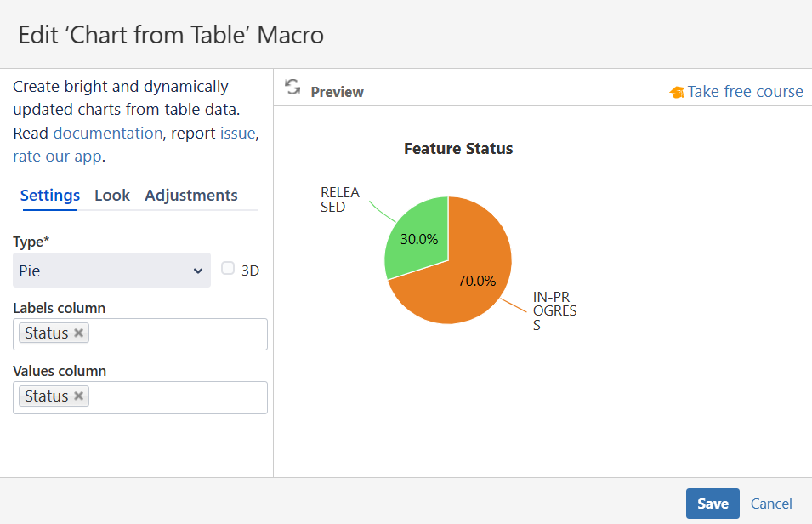This screenshot has width=812, height=524.
Task: Click inside the Values column field
Action: [179, 396]
